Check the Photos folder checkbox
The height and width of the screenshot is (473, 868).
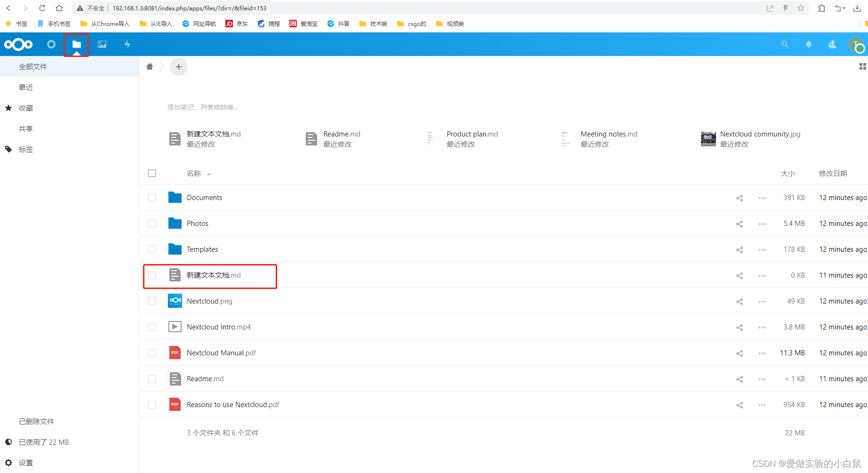click(x=152, y=224)
